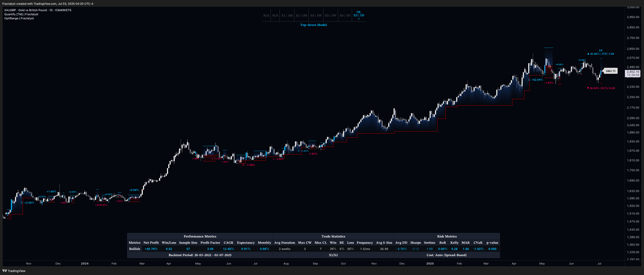Click the Avg DD value -3.78%
The image size is (644, 275).
click(x=401, y=249)
